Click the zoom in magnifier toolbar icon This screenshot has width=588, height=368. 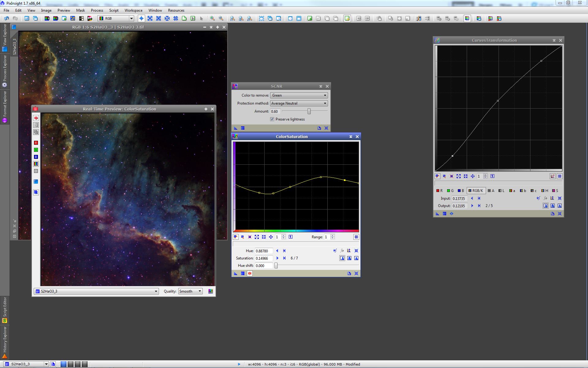[212, 18]
